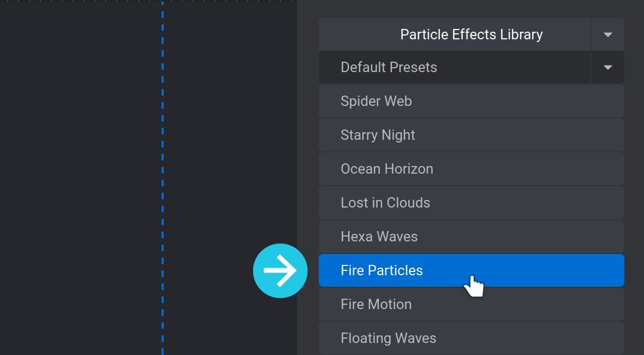Viewport: 644px width, 355px height.
Task: Click canvas area between guide line and panel
Action: (x=230, y=123)
